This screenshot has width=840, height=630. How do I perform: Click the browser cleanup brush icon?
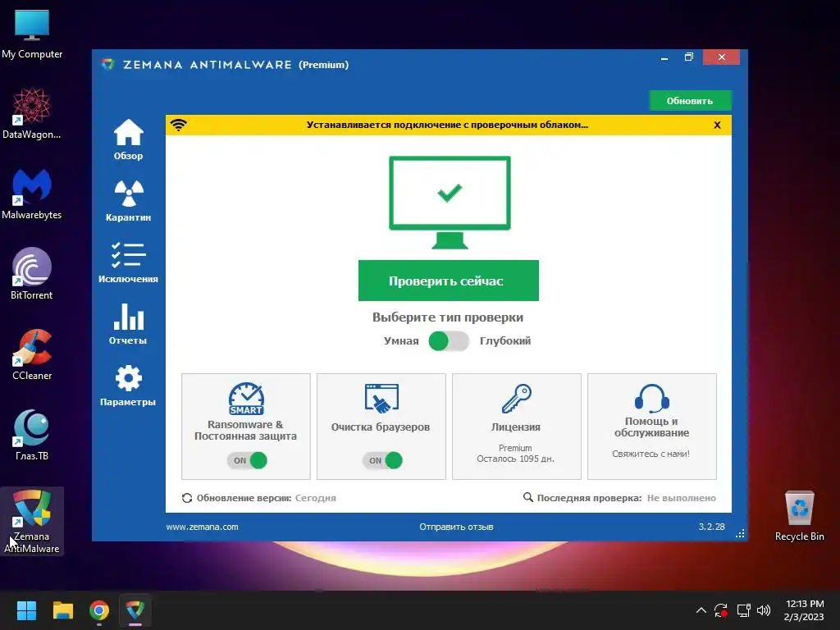tap(381, 398)
